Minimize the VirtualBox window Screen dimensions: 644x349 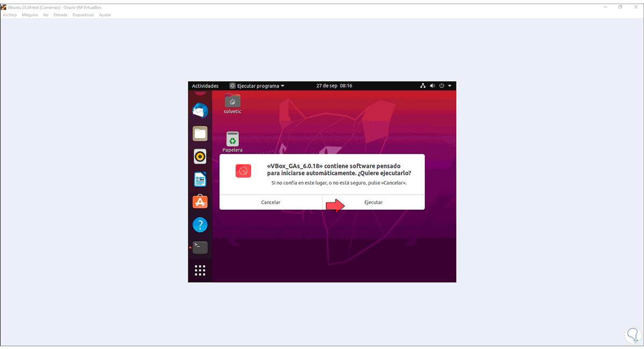click(604, 7)
